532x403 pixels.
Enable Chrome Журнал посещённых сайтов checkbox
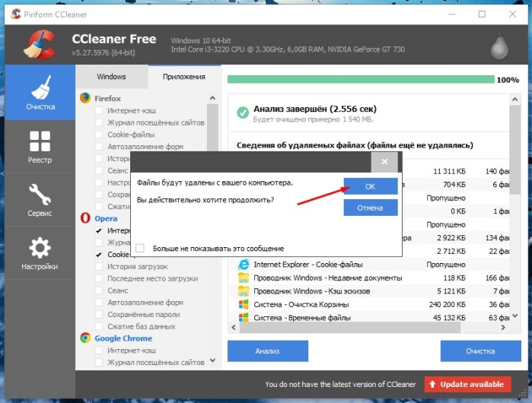(x=99, y=363)
